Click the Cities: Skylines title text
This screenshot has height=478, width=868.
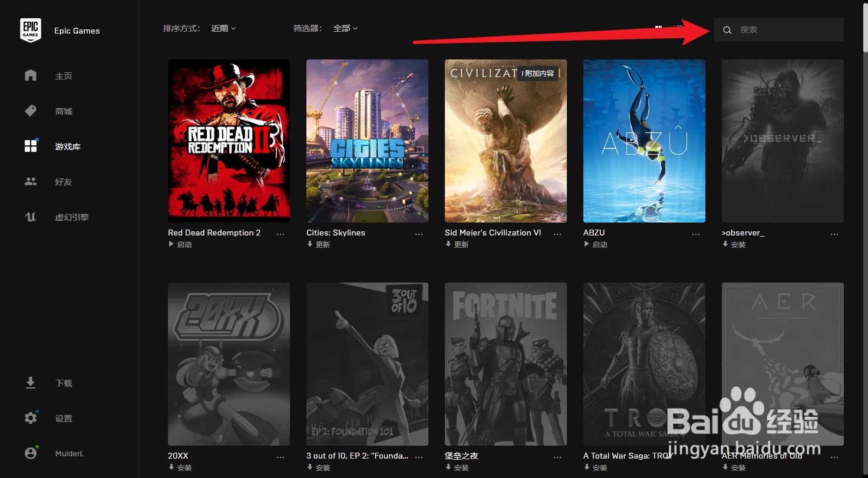[x=336, y=233]
